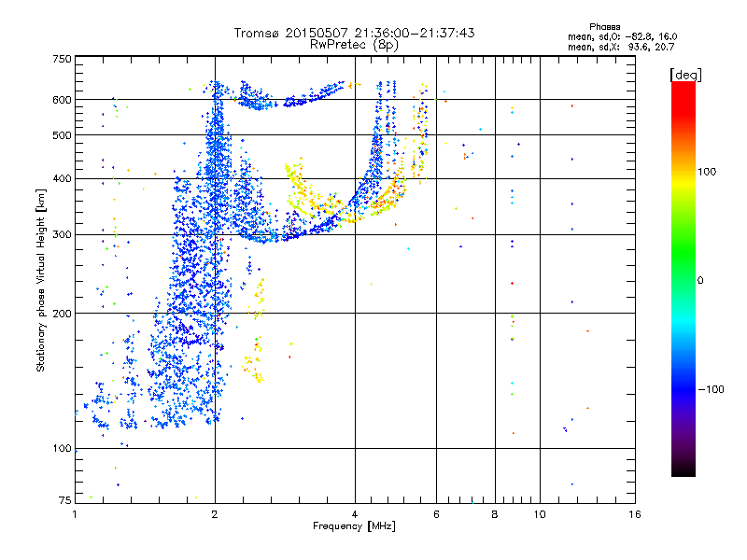Click the x-axis label '1'
Viewport: 747px width, 560px height.
[x=75, y=514]
